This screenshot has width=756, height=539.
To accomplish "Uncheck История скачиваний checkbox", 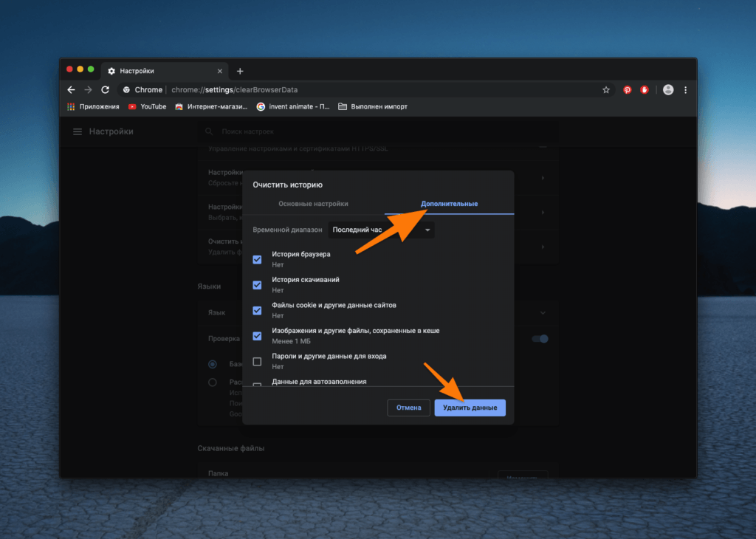I will (x=257, y=285).
